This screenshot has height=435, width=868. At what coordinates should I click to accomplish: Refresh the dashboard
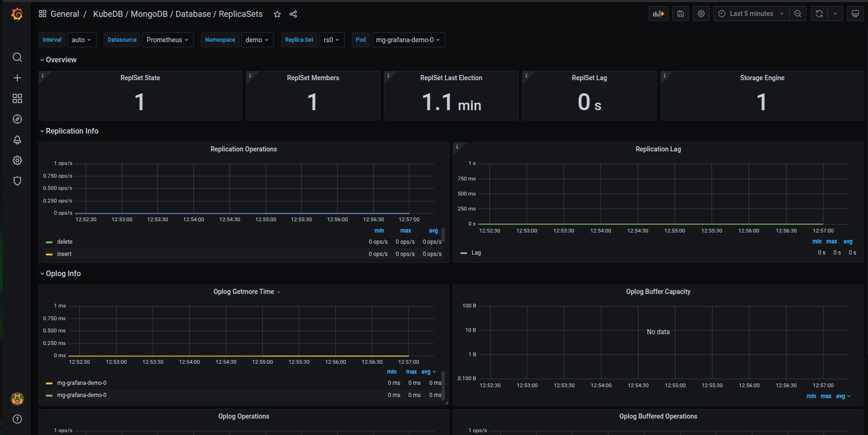[819, 14]
